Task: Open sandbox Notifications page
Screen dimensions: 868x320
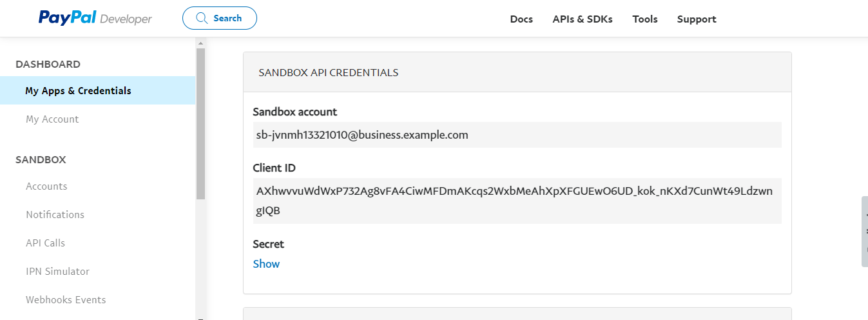Action: click(55, 215)
